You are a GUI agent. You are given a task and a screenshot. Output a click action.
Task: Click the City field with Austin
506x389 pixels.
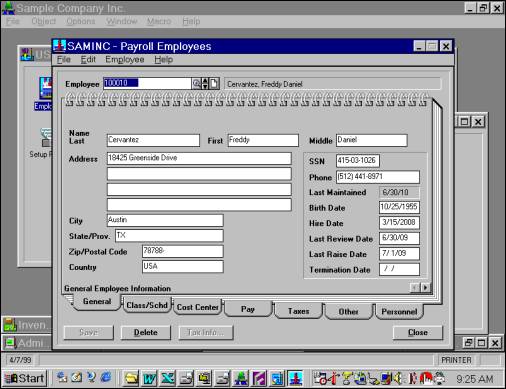(165, 220)
